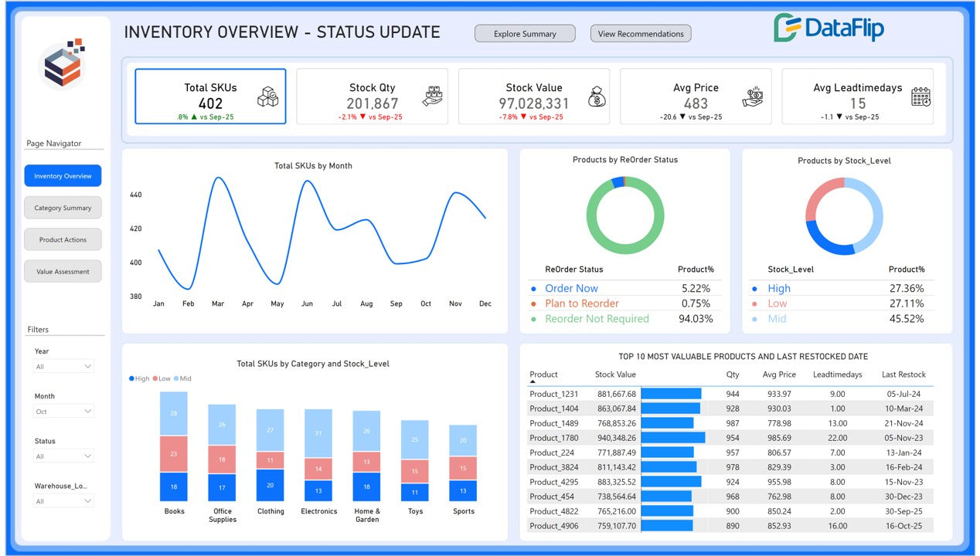Click the Total SKUs boxes icon
Viewport: 980px width, 556px height.
267,97
